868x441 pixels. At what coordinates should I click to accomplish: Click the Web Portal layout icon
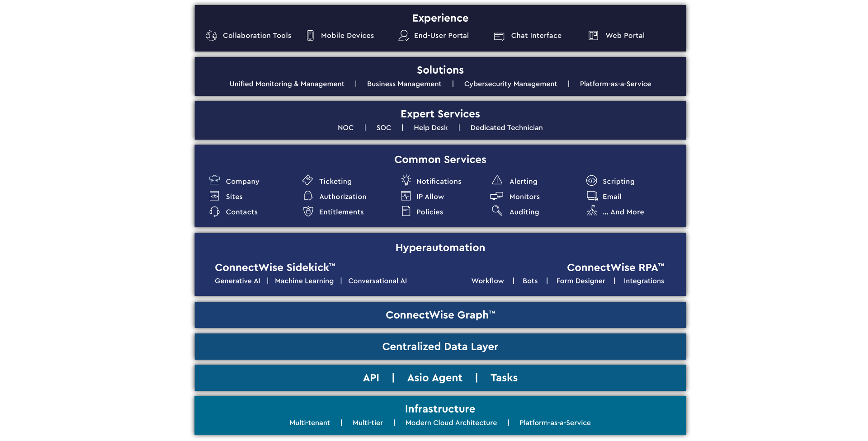593,36
